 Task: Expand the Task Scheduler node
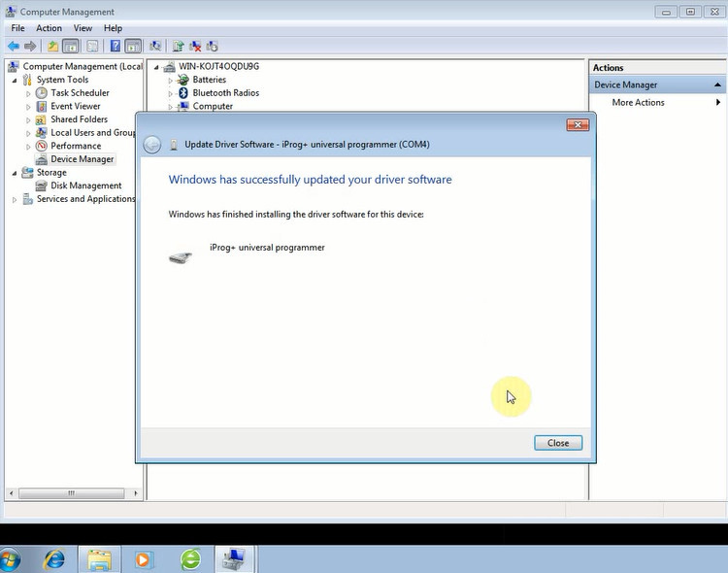28,93
